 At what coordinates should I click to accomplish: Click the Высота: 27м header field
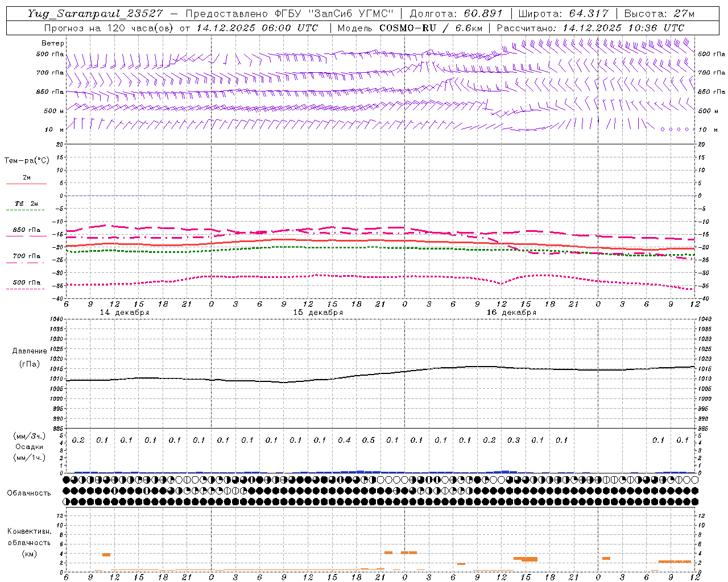(x=659, y=14)
